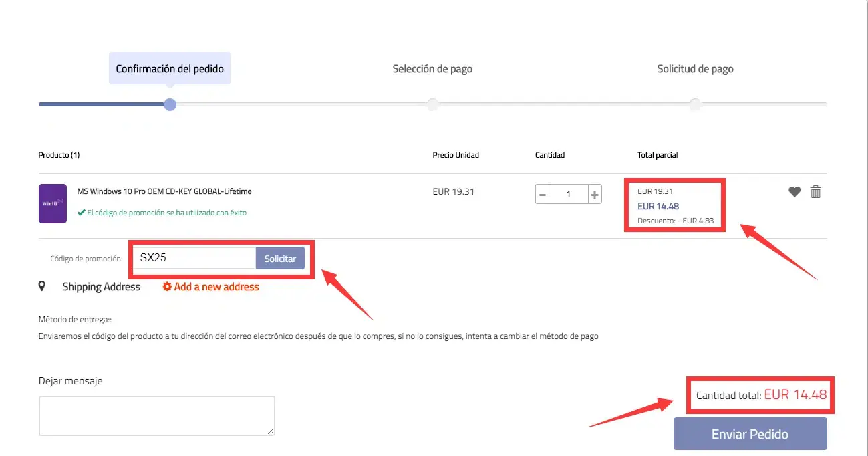Screen dimensions: 868x456
Task: Submit order with Enviar Pedido button
Action: [750, 434]
